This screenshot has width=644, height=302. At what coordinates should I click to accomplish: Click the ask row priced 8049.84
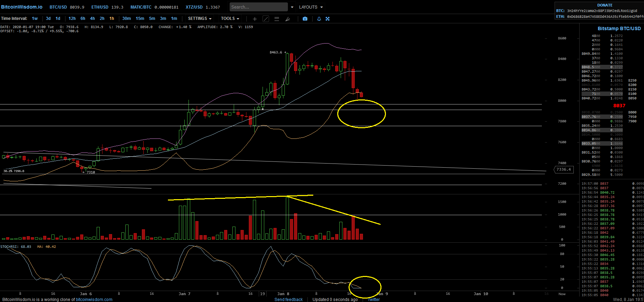point(602,54)
